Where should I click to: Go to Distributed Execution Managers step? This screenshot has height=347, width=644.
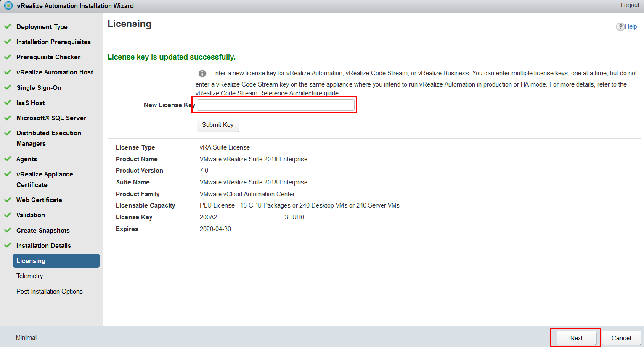pyautogui.click(x=49, y=138)
